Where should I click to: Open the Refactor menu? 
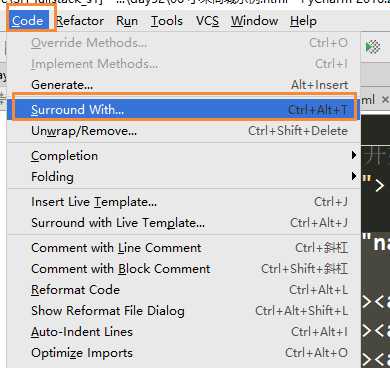80,21
